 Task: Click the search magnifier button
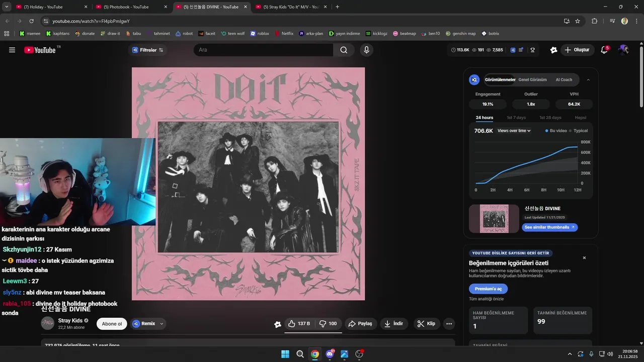tap(344, 50)
